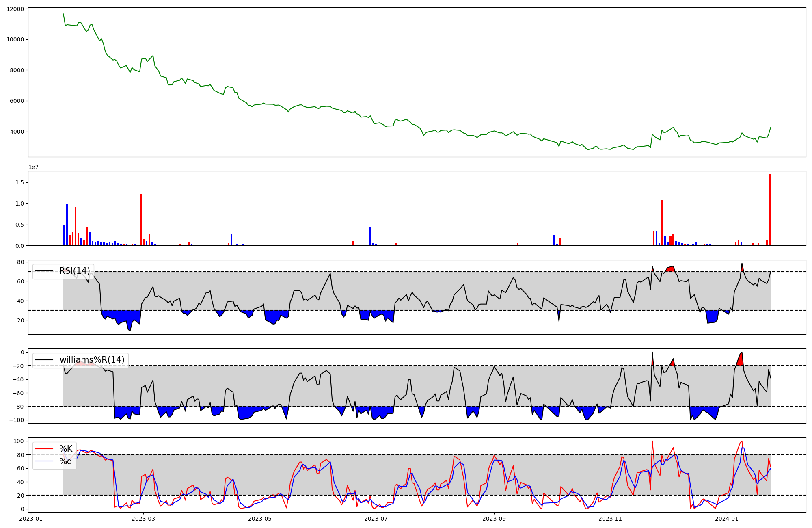Click the 1e7 volume scale label
Image resolution: width=812 pixels, height=528 pixels.
click(x=33, y=167)
